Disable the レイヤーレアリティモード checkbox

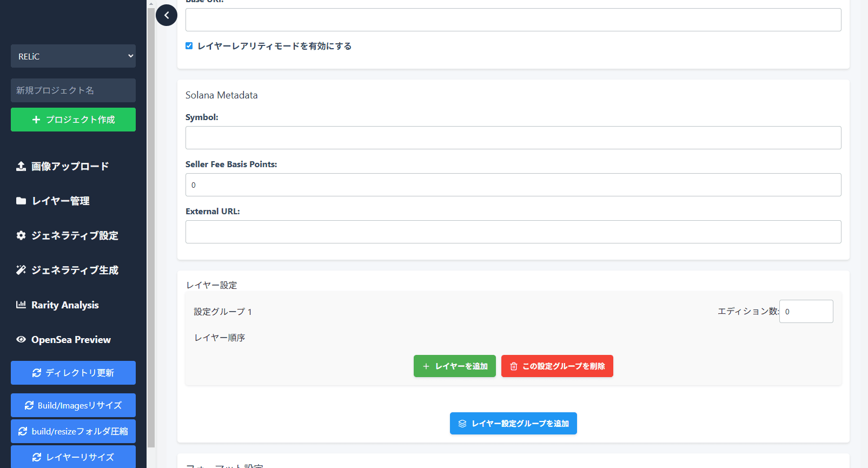189,46
